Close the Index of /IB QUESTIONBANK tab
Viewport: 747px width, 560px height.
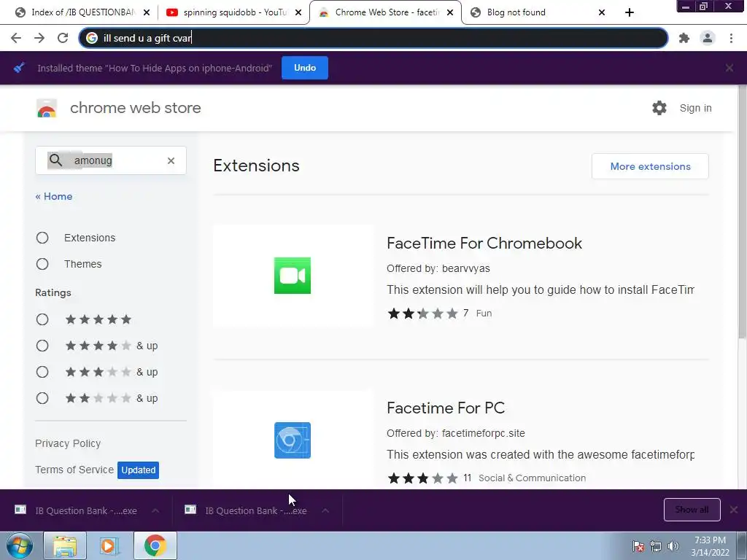click(147, 12)
